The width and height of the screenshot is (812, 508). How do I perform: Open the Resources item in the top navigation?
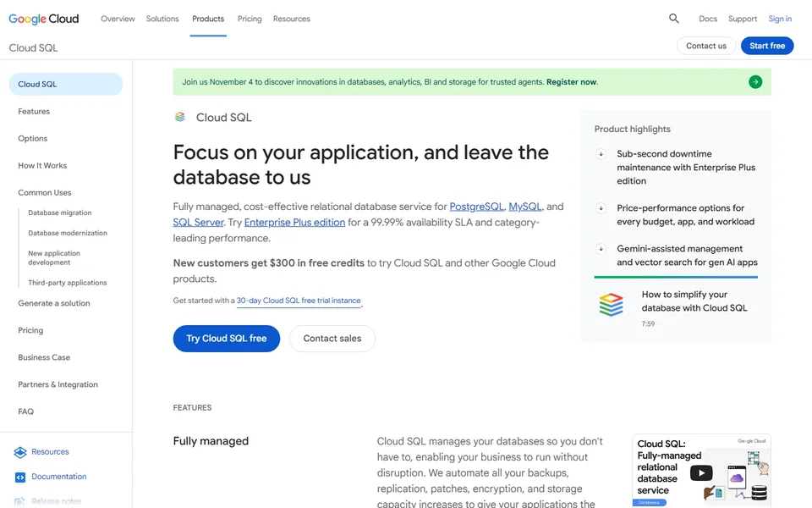[x=292, y=19]
